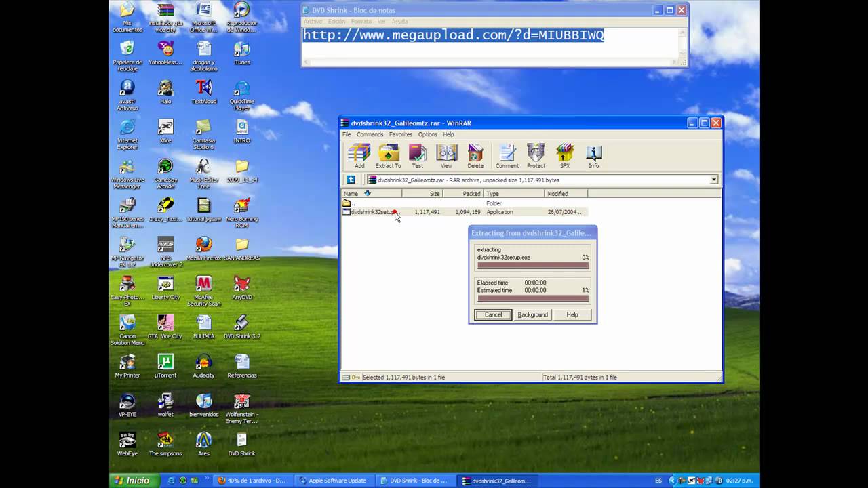The width and height of the screenshot is (868, 488).
Task: Run the Test archive tool
Action: click(x=417, y=156)
